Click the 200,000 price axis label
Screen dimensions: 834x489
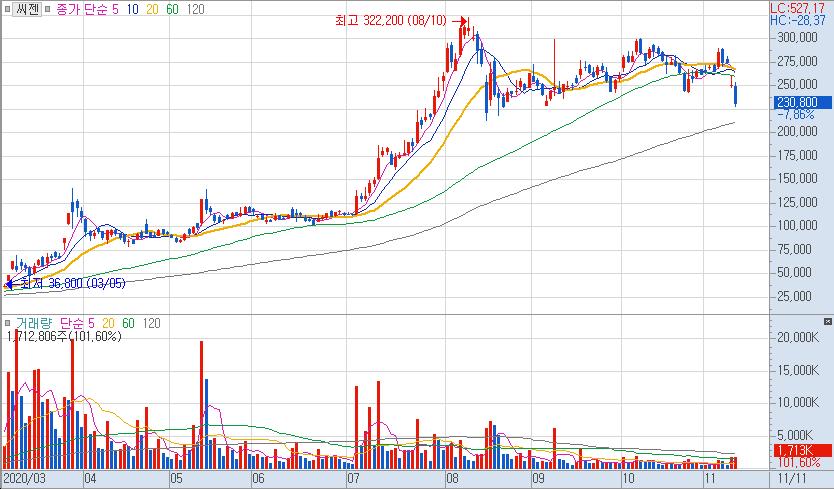point(797,131)
